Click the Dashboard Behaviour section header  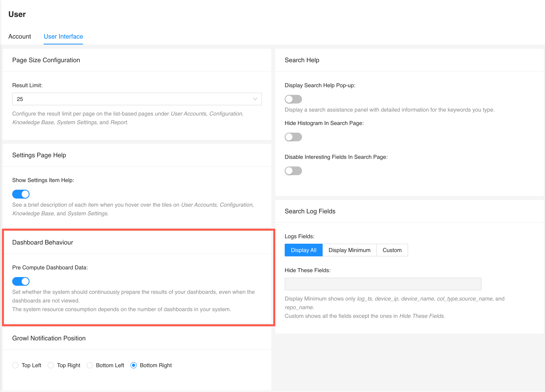43,242
